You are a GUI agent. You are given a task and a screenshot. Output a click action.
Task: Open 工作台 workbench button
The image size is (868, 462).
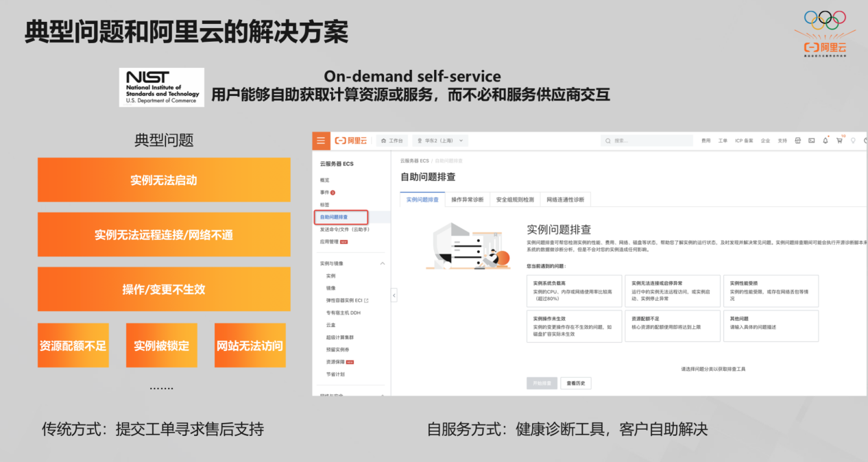click(392, 141)
